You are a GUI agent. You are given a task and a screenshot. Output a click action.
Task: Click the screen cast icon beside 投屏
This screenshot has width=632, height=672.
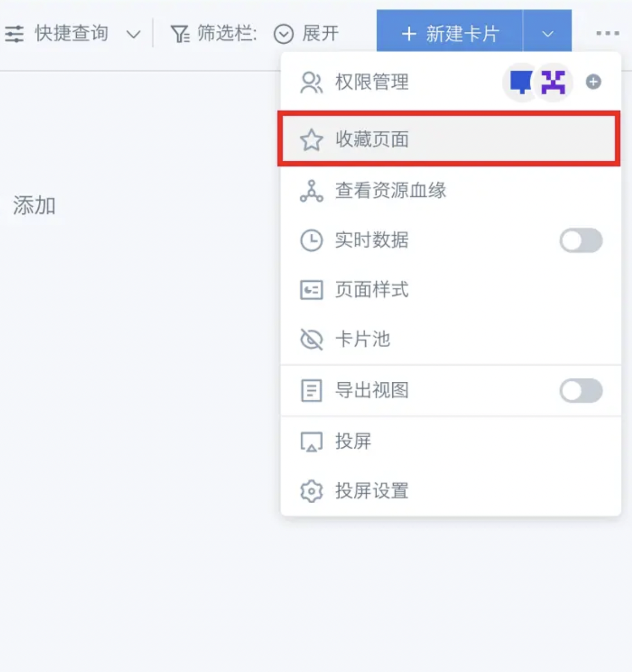coord(311,441)
